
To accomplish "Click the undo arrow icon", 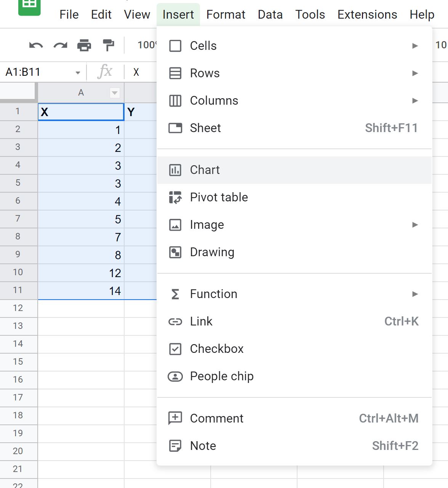I will 36,46.
